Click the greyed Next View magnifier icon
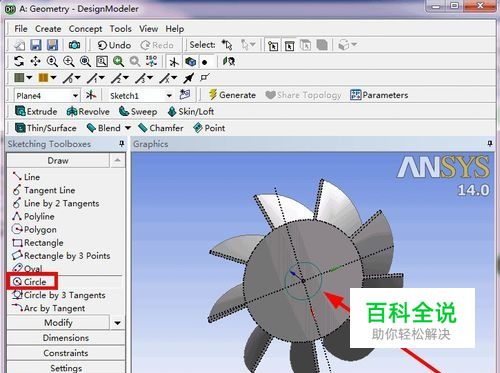Image resolution: width=500 pixels, height=373 pixels. [x=135, y=61]
